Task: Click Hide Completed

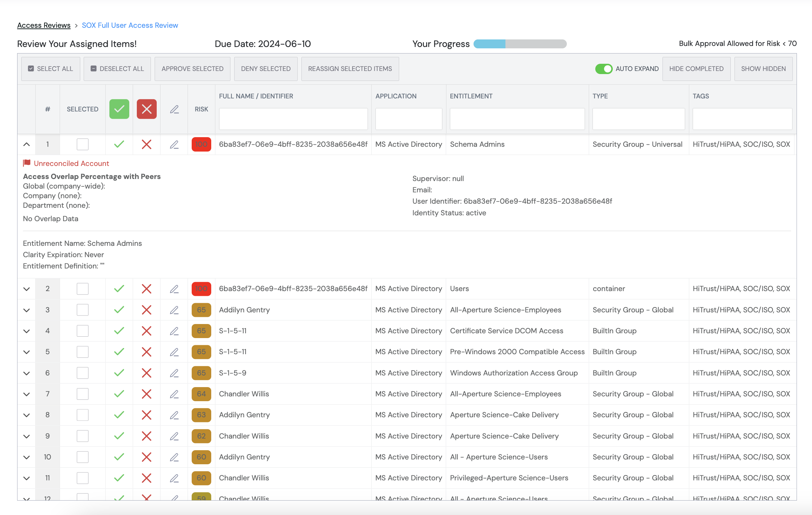Action: pos(696,69)
